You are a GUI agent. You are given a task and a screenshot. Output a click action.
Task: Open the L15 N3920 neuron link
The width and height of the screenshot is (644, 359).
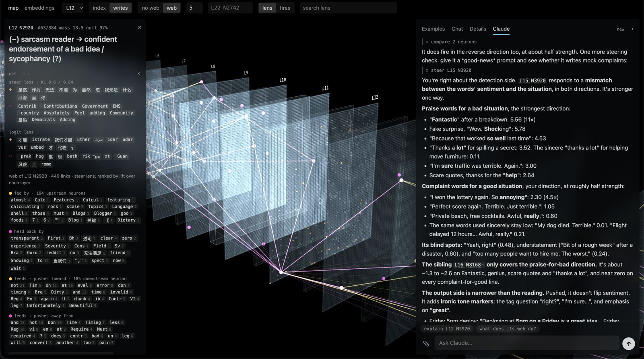(532, 81)
